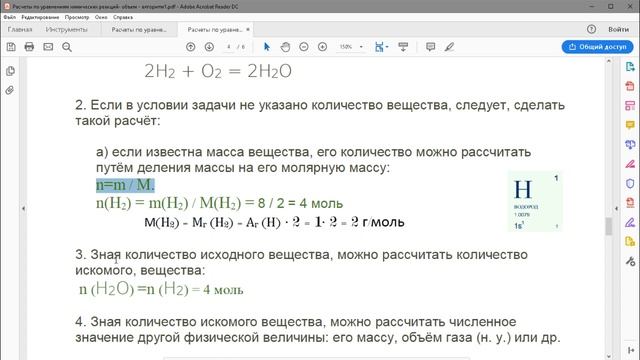Viewport: 640px width, 360px height.
Task: Open Fill & Sign tool in sidebar
Action: click(x=630, y=164)
